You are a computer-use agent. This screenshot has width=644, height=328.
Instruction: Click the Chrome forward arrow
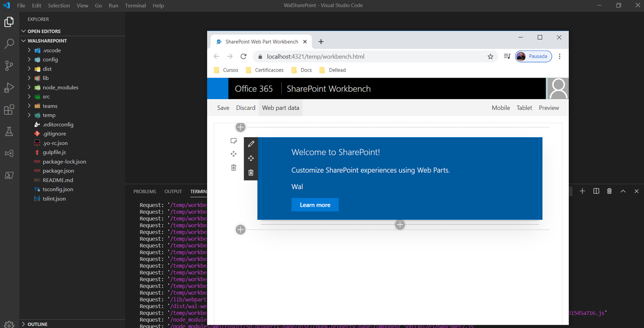230,56
